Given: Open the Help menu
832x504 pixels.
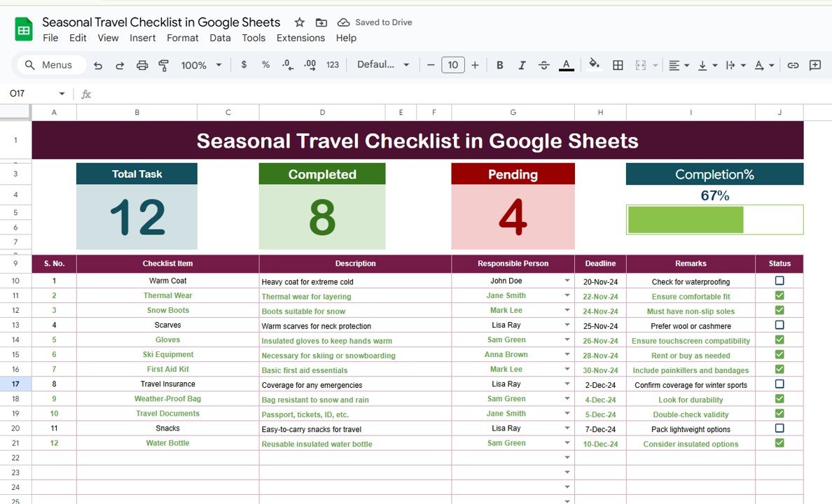Looking at the screenshot, I should tap(346, 38).
